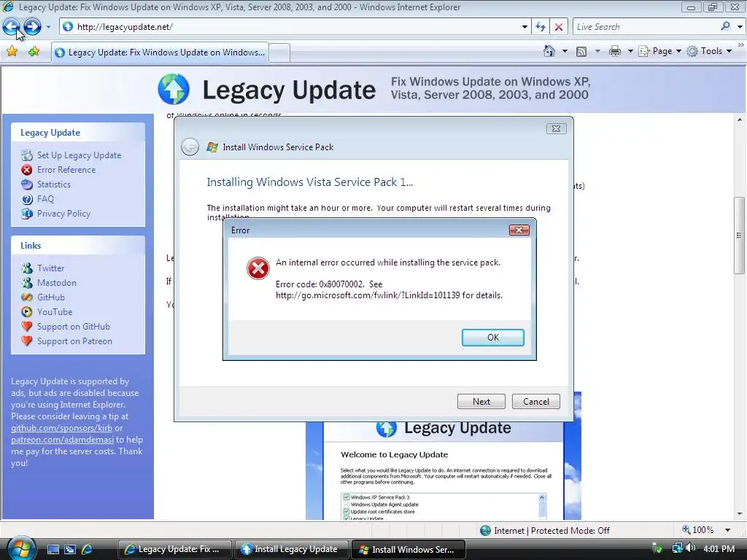Click the IE Back navigation button
747x560 pixels.
point(12,27)
